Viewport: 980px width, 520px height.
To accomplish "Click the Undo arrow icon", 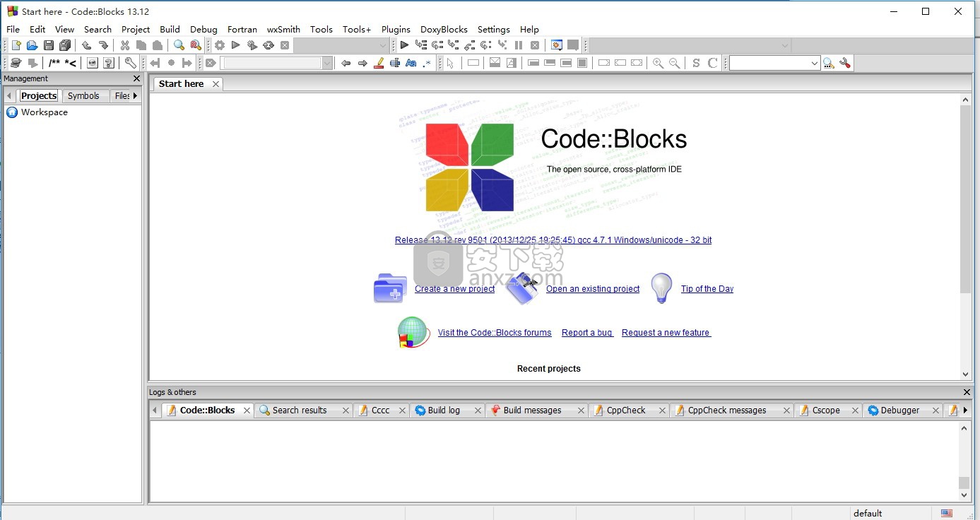I will tap(86, 45).
